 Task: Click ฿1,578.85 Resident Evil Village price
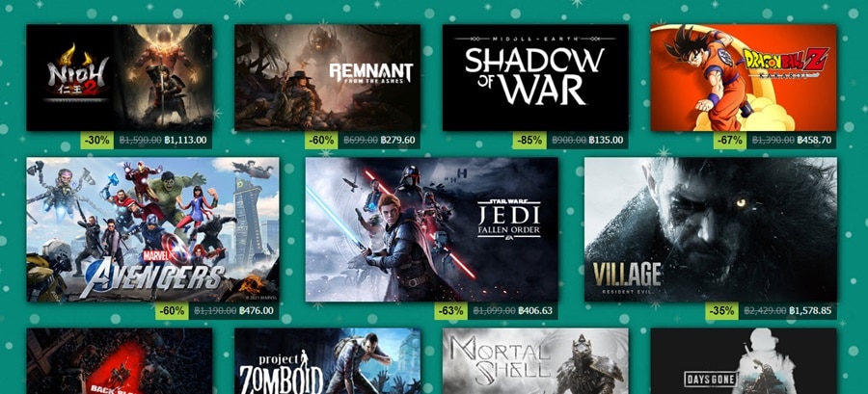click(x=810, y=310)
